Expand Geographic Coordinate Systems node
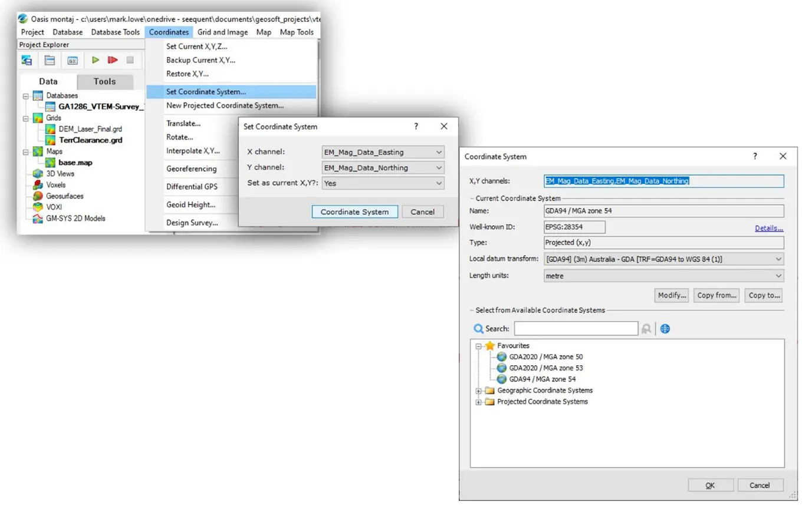 tap(479, 391)
